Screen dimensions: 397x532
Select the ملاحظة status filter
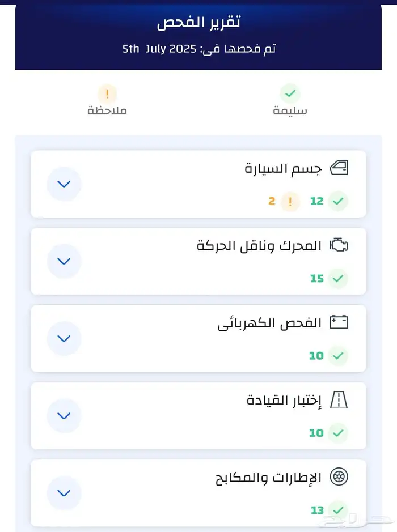click(107, 100)
